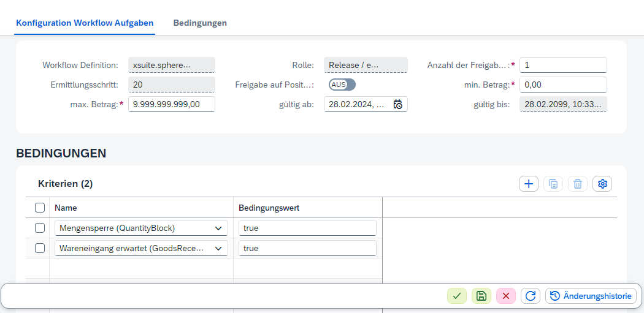
Task: Open the Änderungshistorie button
Action: [x=591, y=296]
